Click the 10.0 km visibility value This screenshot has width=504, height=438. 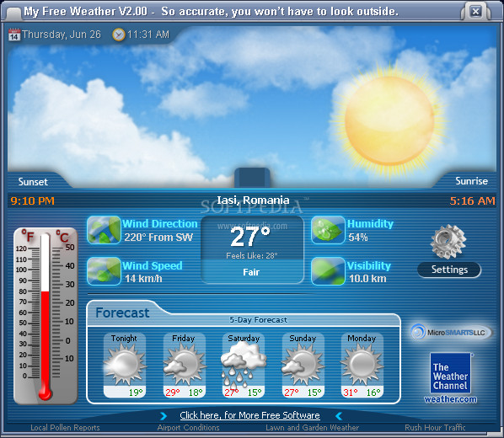[367, 278]
